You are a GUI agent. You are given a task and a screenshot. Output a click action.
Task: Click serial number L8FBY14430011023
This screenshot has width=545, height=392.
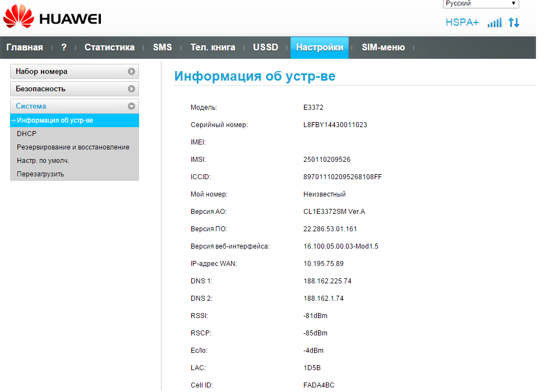point(335,125)
